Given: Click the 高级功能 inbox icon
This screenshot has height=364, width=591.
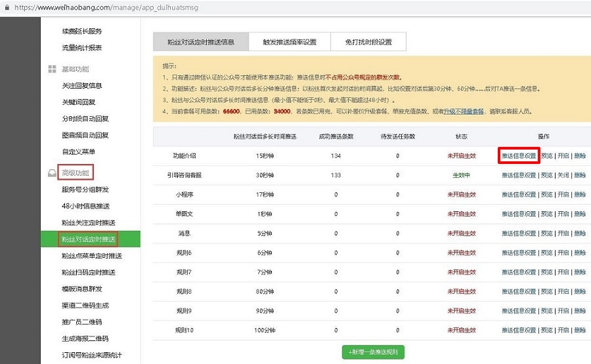Looking at the screenshot, I should [x=52, y=172].
